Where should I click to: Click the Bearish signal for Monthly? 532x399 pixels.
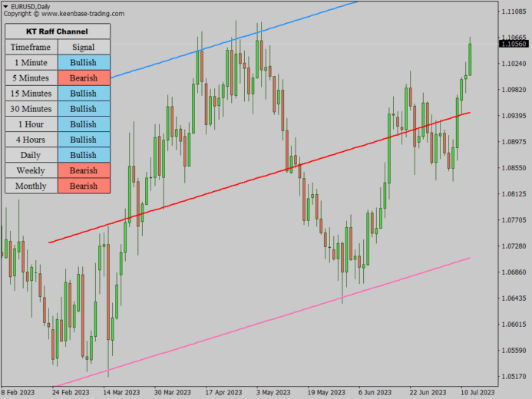[x=84, y=186]
